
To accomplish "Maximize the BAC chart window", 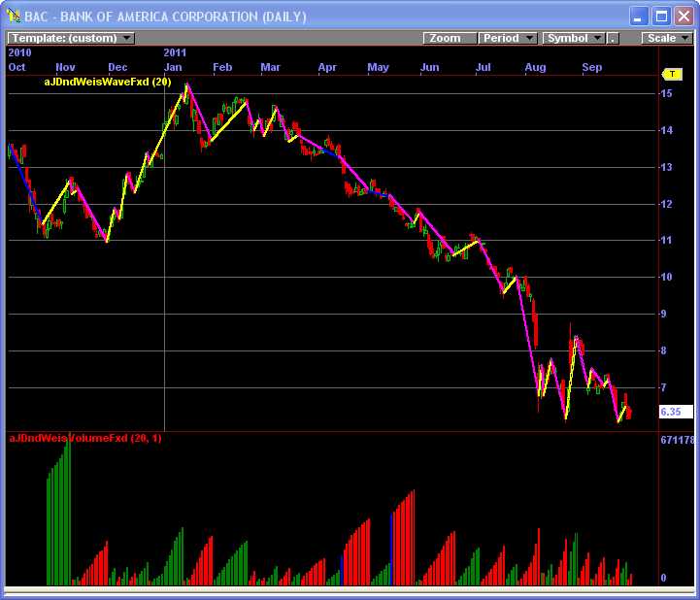I will pyautogui.click(x=661, y=17).
